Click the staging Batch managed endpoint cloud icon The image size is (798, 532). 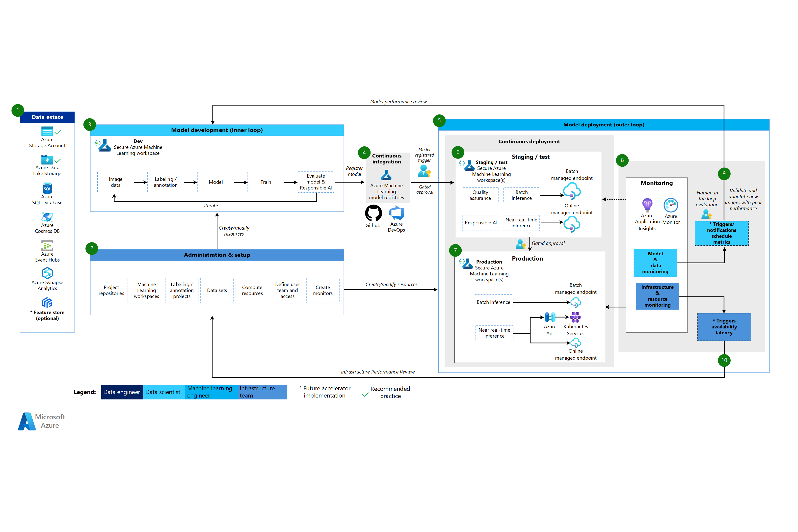(x=572, y=191)
